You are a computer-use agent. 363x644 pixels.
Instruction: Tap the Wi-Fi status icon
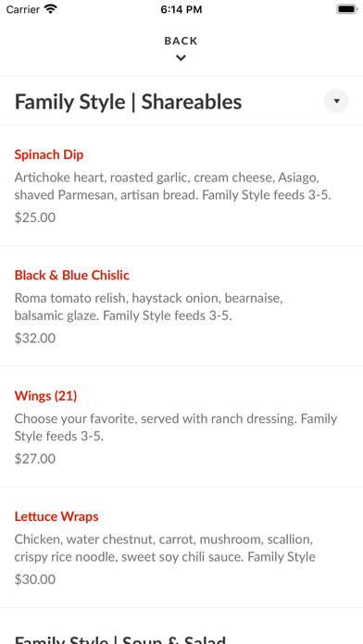[x=51, y=9]
